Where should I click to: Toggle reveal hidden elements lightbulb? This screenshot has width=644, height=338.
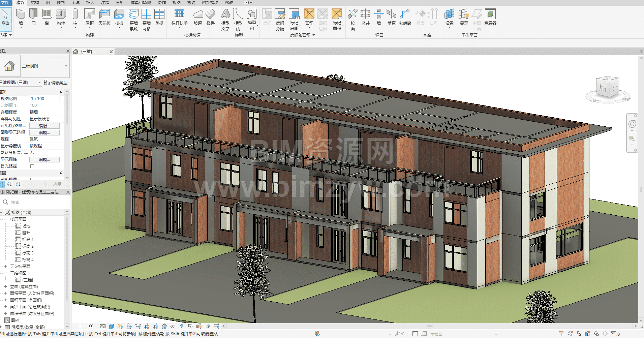[x=182, y=326]
